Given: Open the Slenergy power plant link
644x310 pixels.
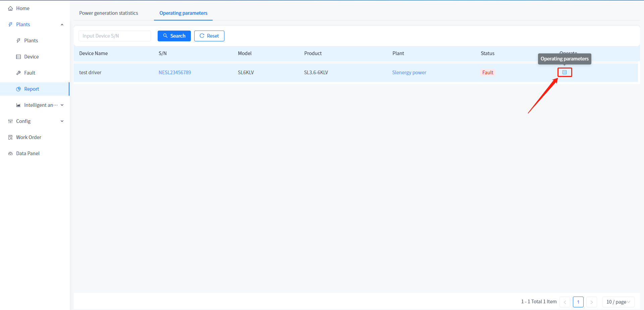Looking at the screenshot, I should tap(409, 73).
